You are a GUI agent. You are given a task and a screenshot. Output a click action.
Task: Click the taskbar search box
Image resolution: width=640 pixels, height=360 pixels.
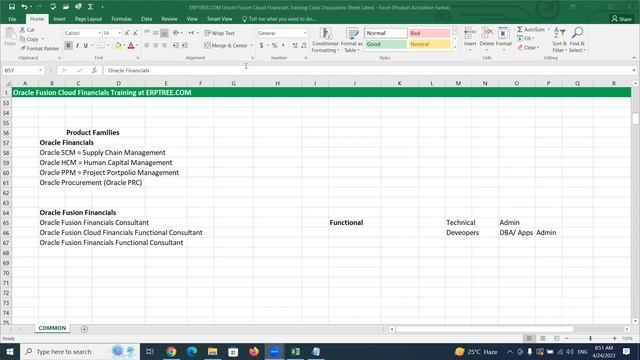[80, 351]
